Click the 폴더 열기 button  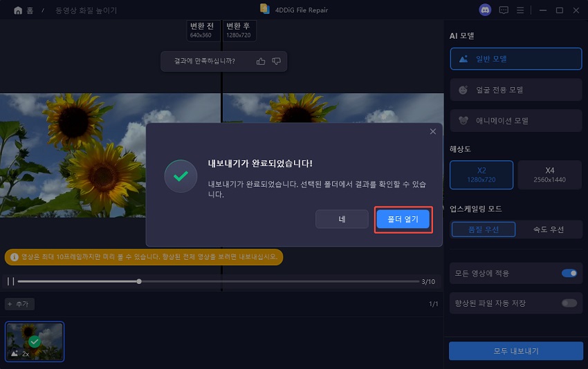pyautogui.click(x=403, y=219)
